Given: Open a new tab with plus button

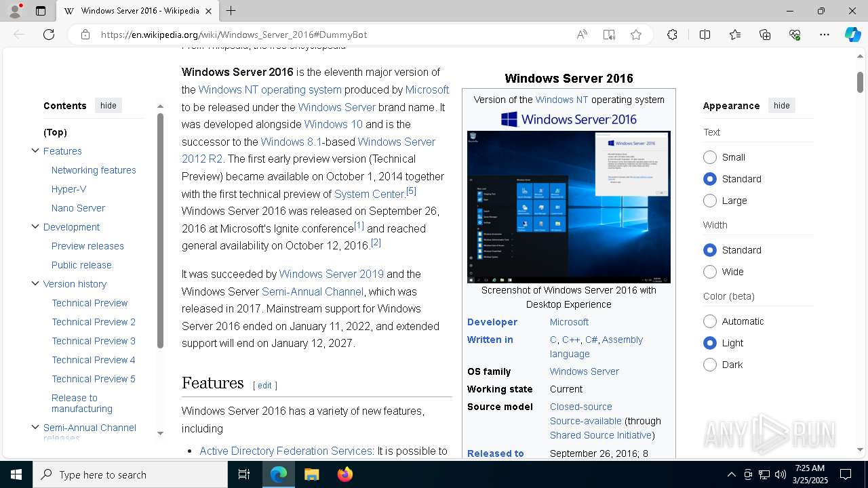Looking at the screenshot, I should [x=231, y=11].
